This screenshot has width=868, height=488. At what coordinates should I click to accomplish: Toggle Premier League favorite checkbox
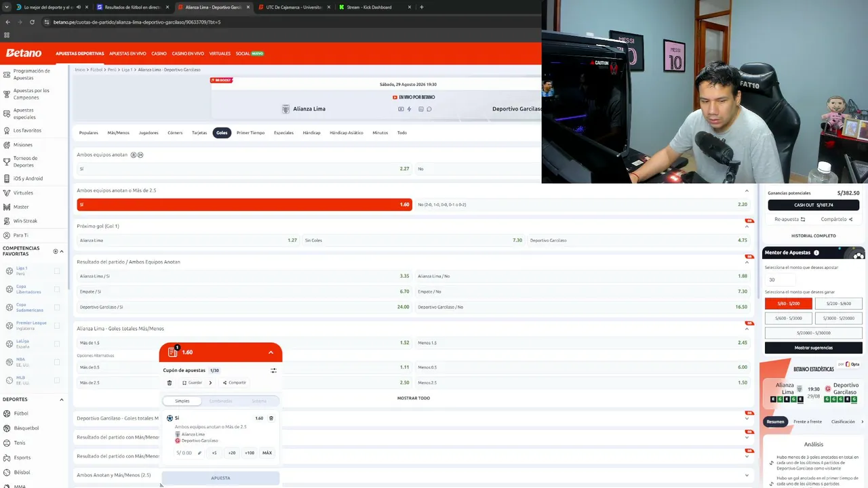57,325
